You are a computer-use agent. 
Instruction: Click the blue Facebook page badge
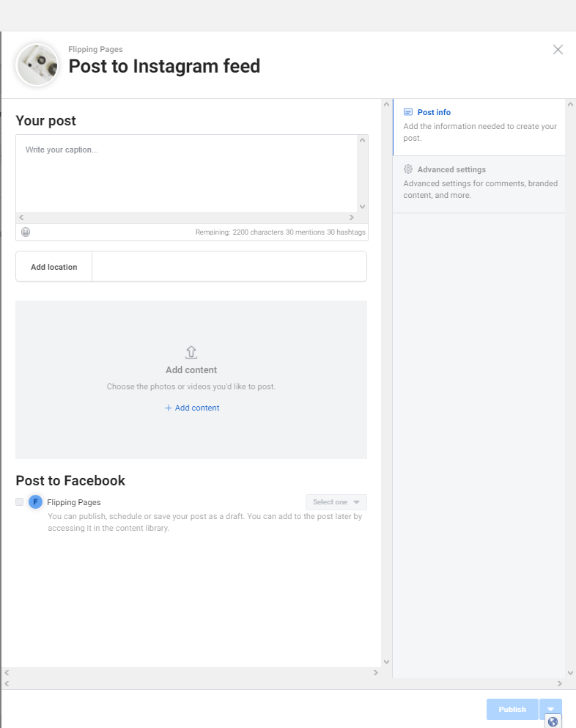coord(35,502)
